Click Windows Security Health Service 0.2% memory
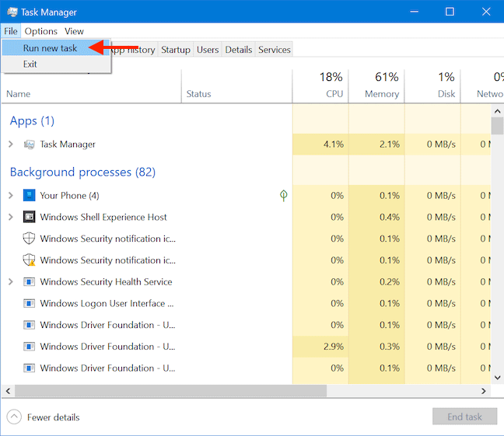The width and height of the screenshot is (504, 436). tap(376, 282)
